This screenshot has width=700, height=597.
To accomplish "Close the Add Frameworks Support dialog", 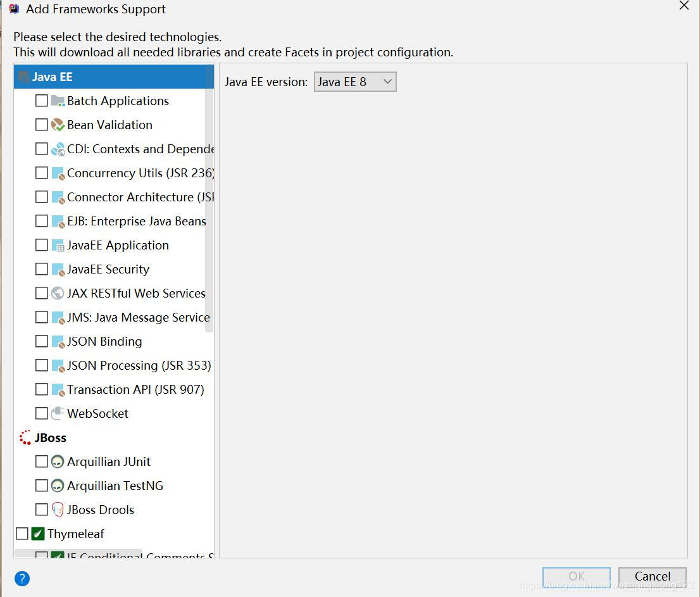I will 684,6.
